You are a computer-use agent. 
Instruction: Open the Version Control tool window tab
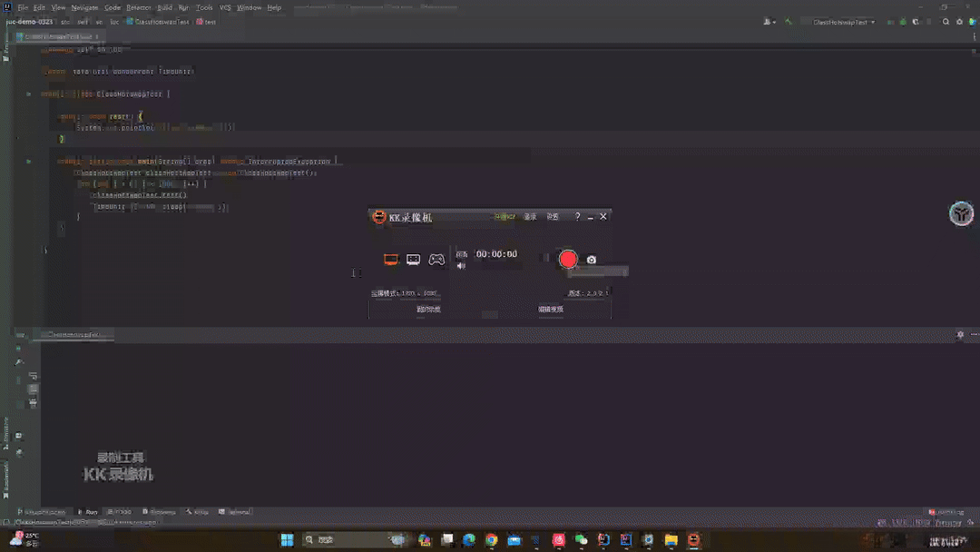click(x=41, y=511)
